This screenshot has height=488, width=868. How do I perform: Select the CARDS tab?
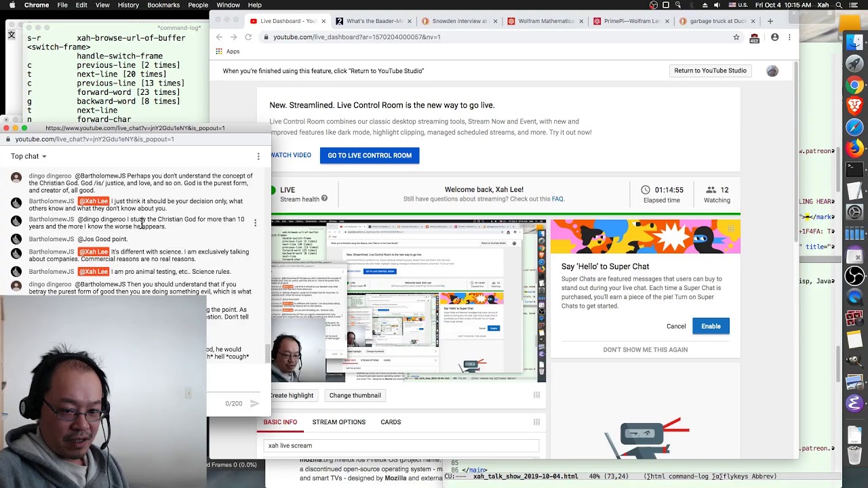(391, 422)
